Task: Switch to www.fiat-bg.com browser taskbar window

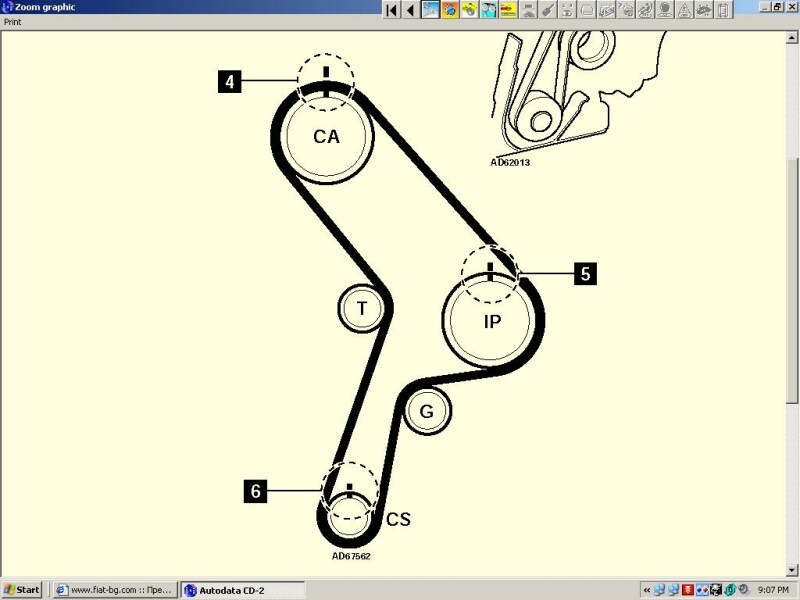Action: tap(116, 590)
